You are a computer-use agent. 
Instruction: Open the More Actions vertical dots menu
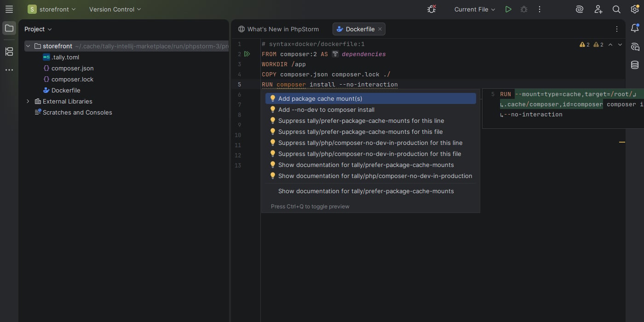pos(540,9)
